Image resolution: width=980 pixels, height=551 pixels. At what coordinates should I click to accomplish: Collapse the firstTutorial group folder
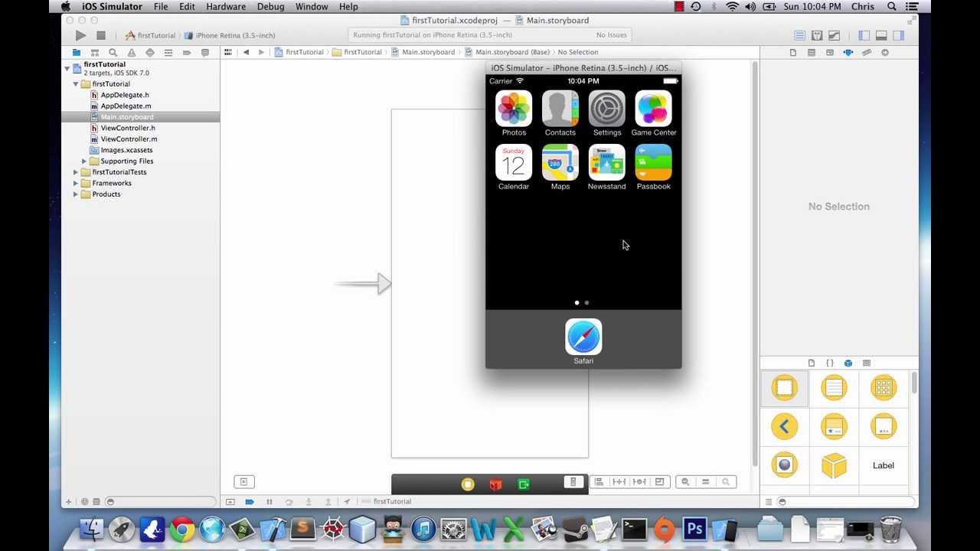[x=76, y=83]
